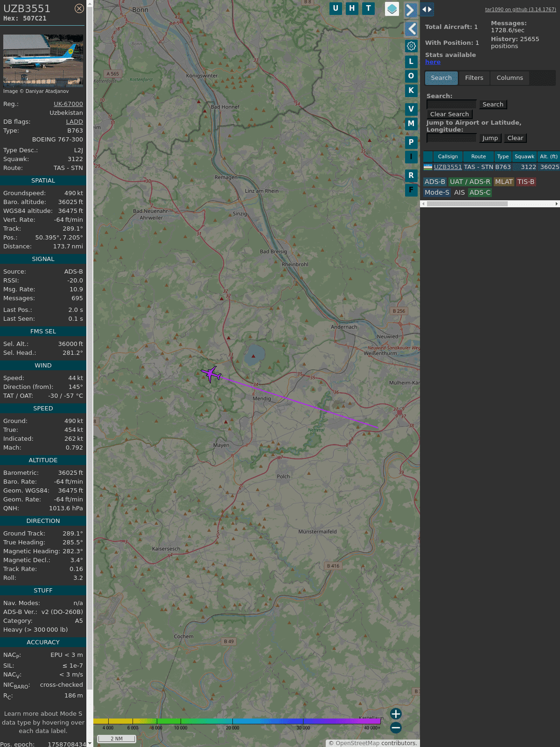Image resolution: width=560 pixels, height=747 pixels.
Task: Click the TIS-B legend label
Action: [526, 182]
